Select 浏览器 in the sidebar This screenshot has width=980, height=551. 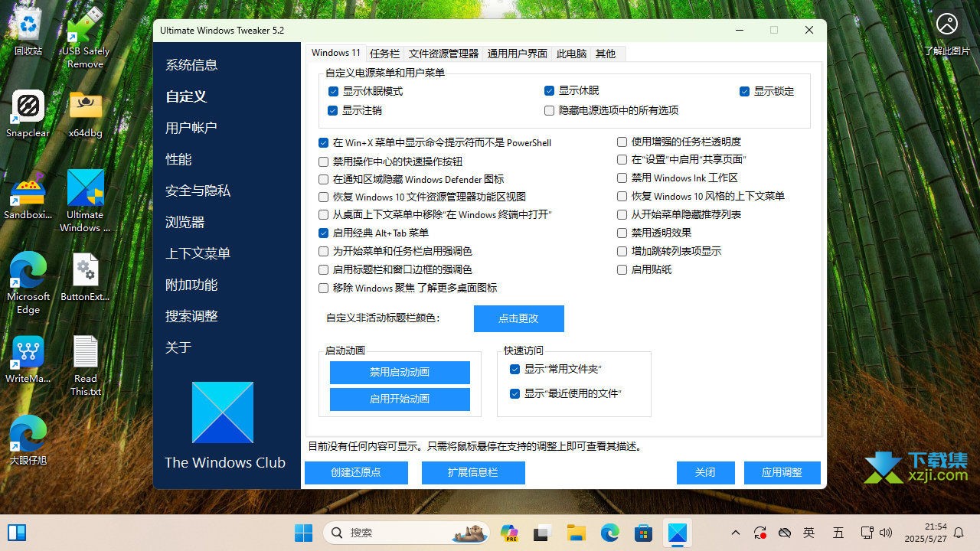coord(185,222)
